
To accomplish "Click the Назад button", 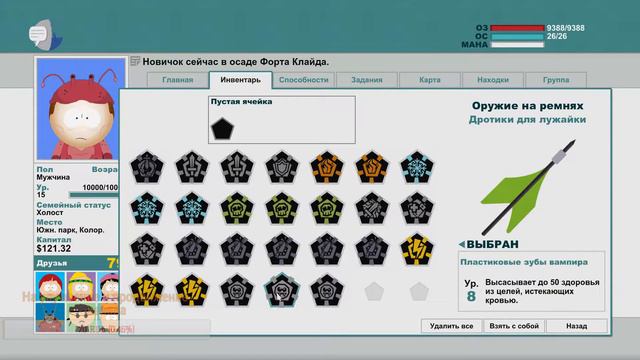I will (x=577, y=326).
